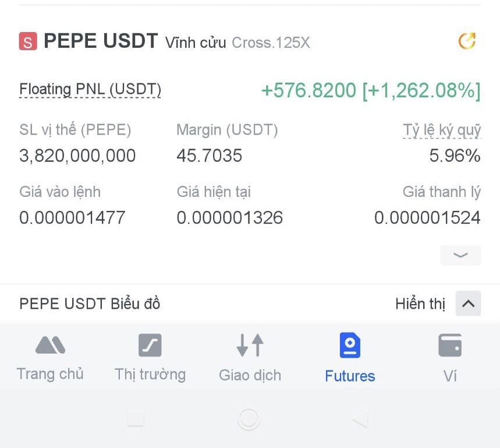
Task: Go to the Giao dịch tab label
Action: (250, 375)
